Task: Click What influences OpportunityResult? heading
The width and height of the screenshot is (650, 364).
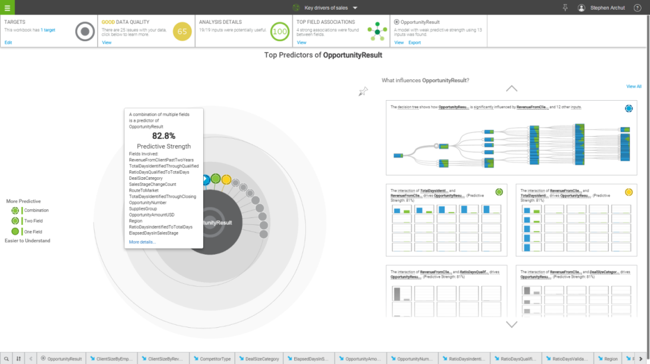Action: (425, 80)
